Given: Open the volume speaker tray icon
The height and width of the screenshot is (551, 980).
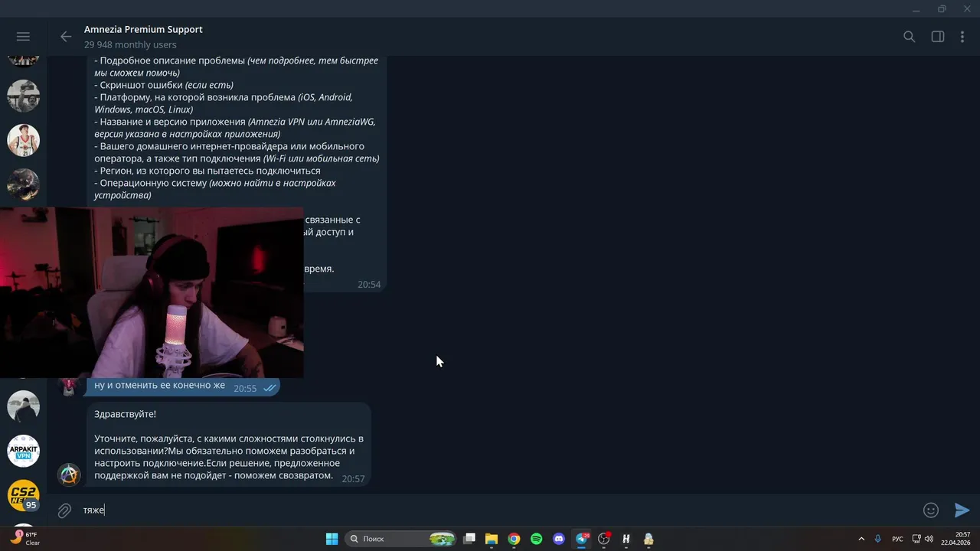Looking at the screenshot, I should (x=929, y=539).
